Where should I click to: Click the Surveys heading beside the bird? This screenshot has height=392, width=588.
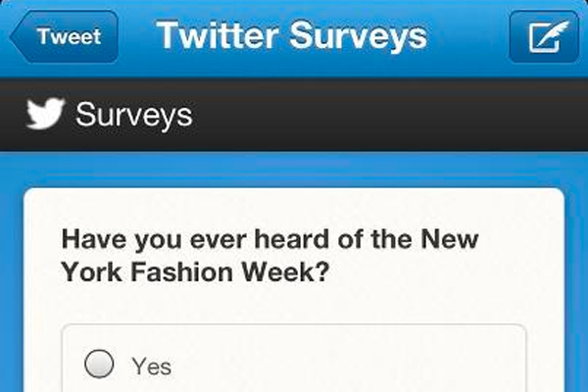tap(134, 115)
